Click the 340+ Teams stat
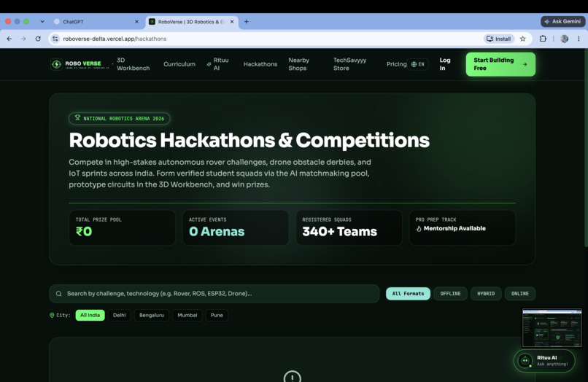Image resolution: width=588 pixels, height=382 pixels. tap(339, 231)
